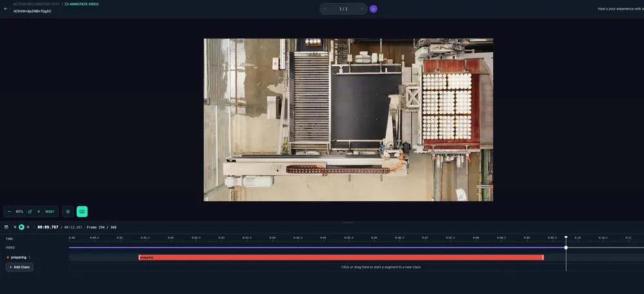Step to the next frame
The image size is (644, 294).
[28, 227]
